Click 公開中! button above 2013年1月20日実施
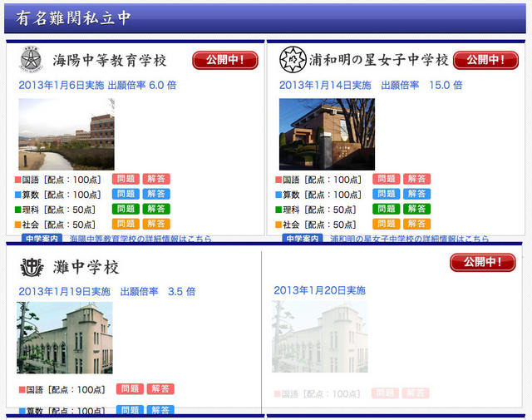The image size is (532, 420). (x=483, y=263)
